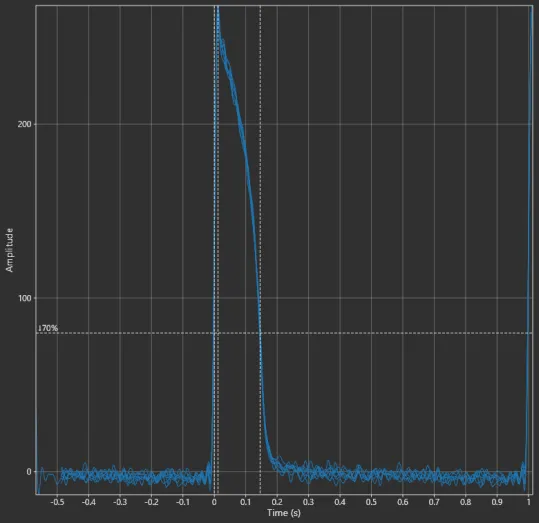Click the 70% threshold label

coord(48,328)
